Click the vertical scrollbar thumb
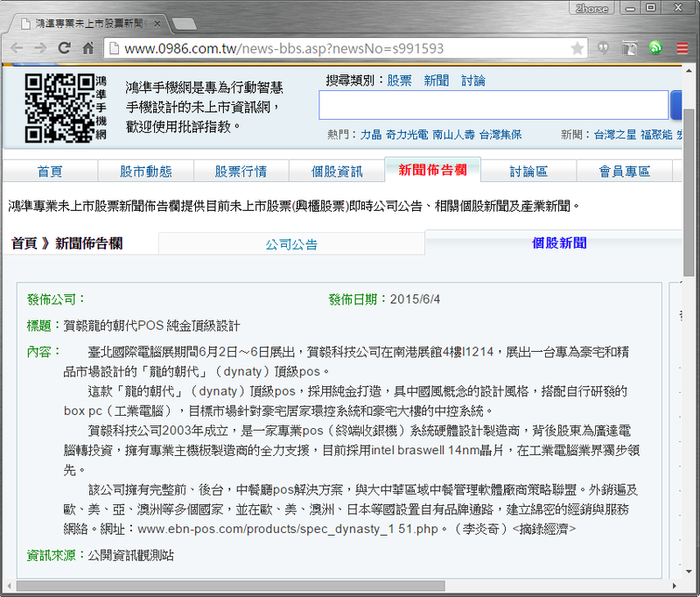Image resolution: width=700 pixels, height=597 pixels. pyautogui.click(x=689, y=192)
